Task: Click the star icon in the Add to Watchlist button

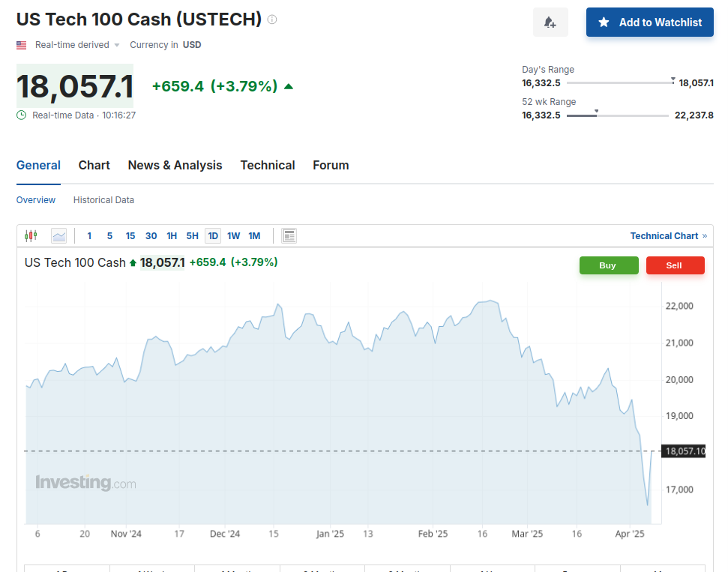Action: (604, 22)
